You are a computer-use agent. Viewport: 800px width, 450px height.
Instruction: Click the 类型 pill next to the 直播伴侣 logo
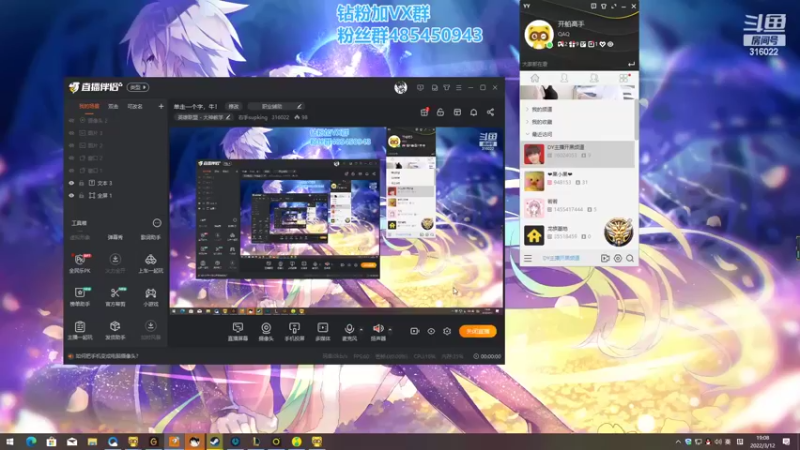pos(138,87)
